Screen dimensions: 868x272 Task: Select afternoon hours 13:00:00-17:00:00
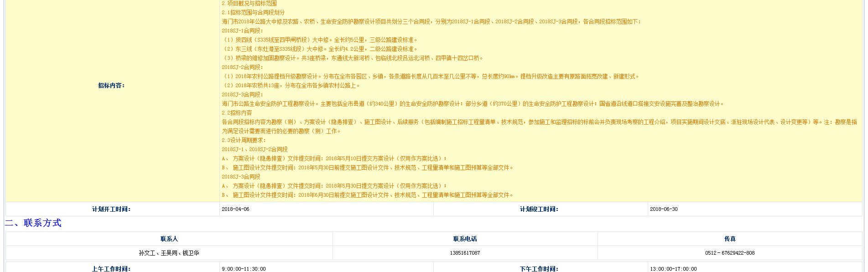(673, 269)
